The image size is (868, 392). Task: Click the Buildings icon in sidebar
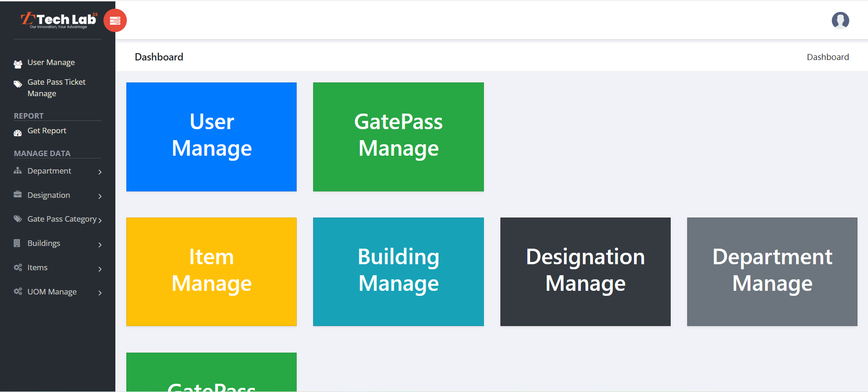(17, 243)
